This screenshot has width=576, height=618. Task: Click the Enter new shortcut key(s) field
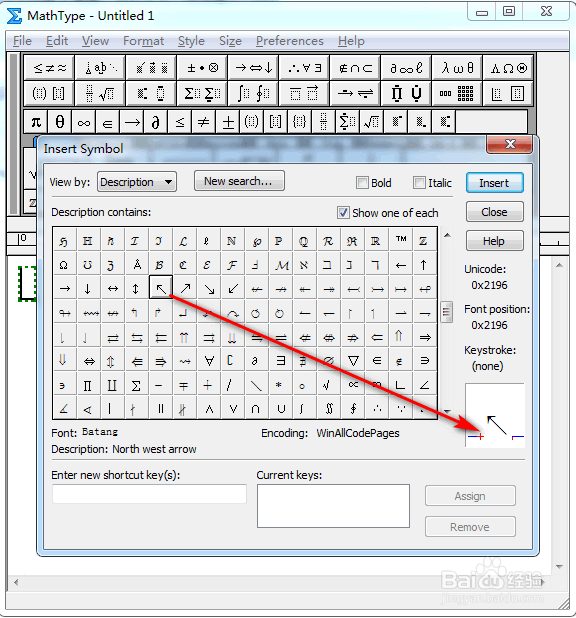coord(149,494)
